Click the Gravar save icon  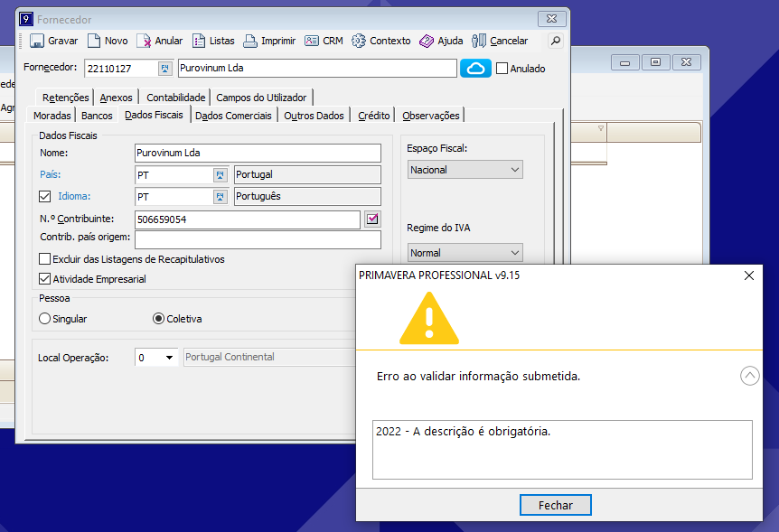(37, 42)
